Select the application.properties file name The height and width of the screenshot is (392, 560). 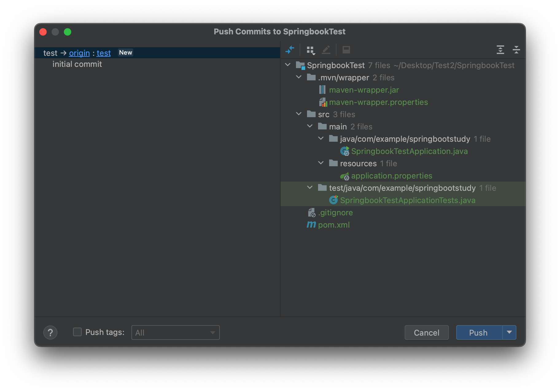(392, 176)
